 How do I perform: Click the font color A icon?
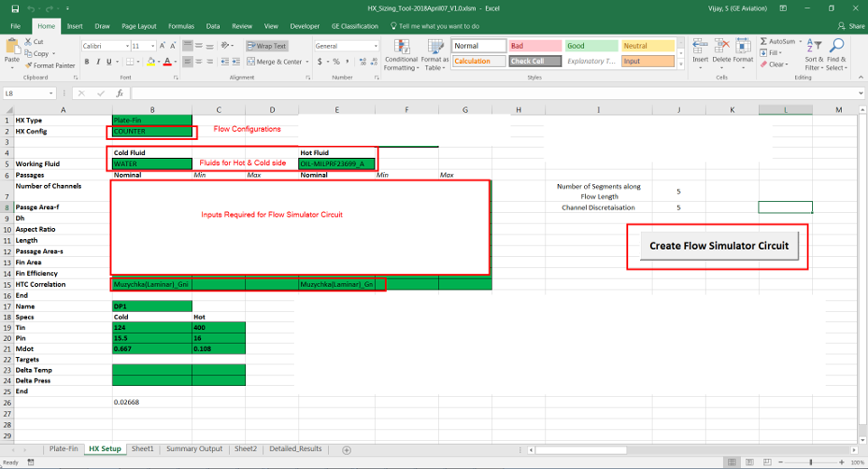click(x=167, y=62)
